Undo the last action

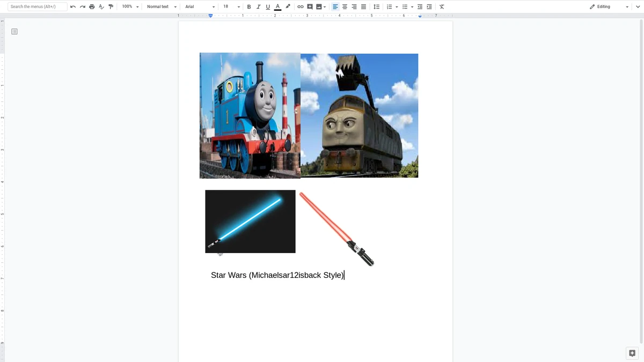(x=72, y=6)
